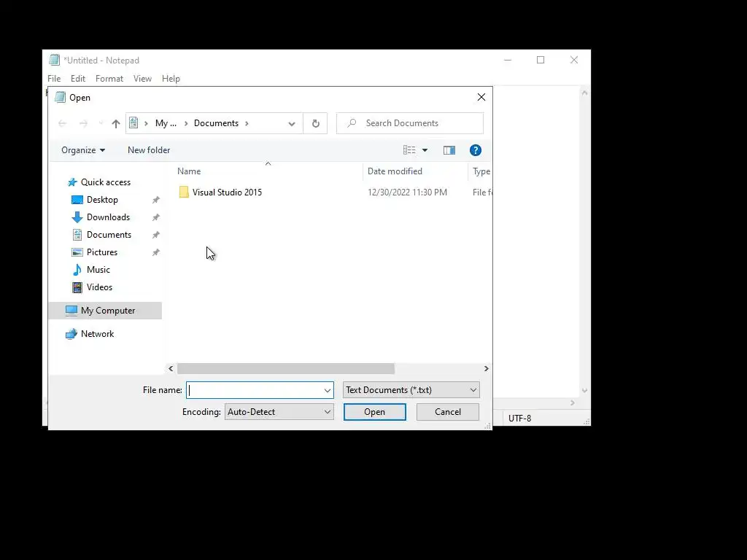Click New folder button
The image size is (747, 560).
[149, 150]
